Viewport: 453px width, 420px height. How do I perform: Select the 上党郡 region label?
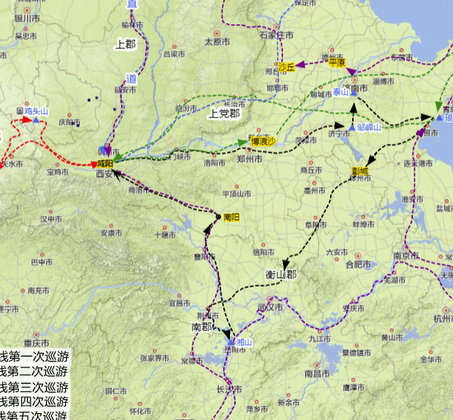(x=224, y=114)
